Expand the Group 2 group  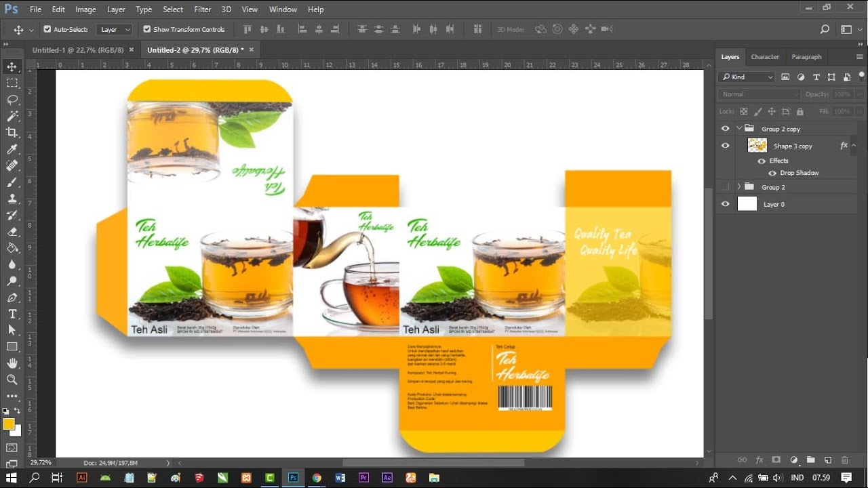(739, 187)
